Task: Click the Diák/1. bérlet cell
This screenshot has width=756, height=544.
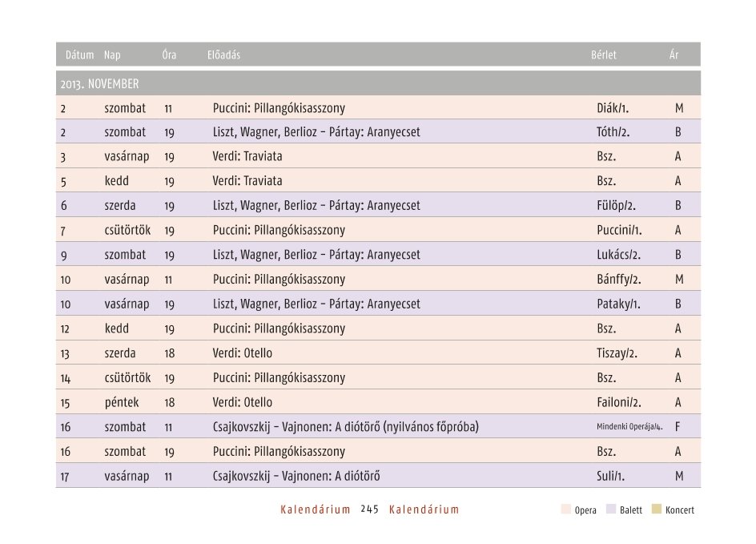Action: (x=613, y=108)
